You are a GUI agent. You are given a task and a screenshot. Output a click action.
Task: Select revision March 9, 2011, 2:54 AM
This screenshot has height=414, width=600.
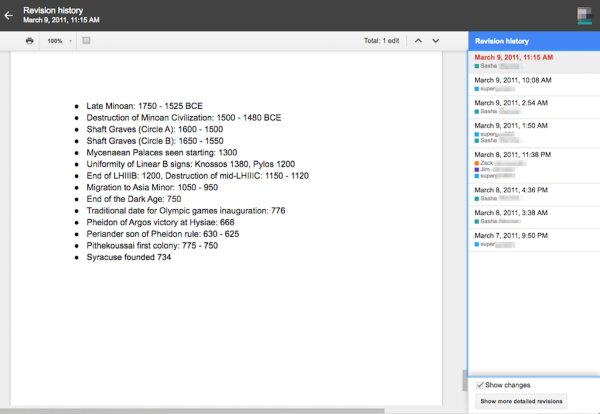(534, 107)
